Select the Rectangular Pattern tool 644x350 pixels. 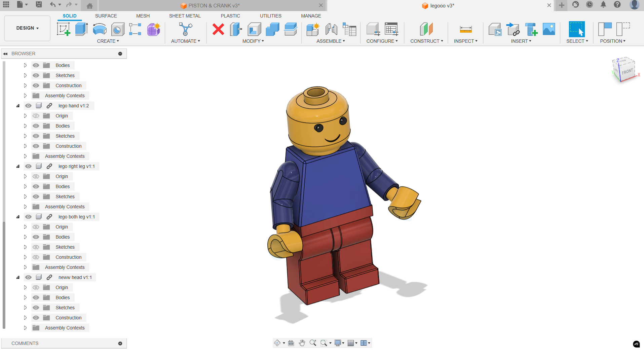coord(135,29)
